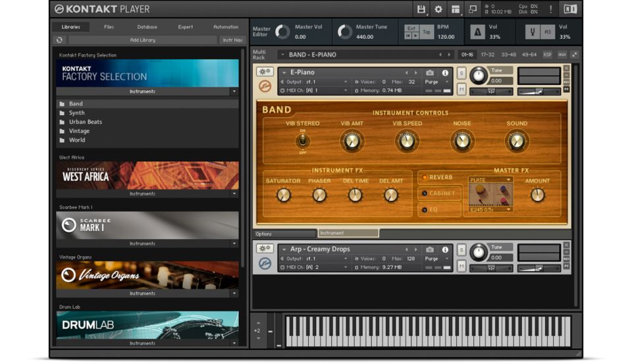Switch to the Files tab
This screenshot has width=632, height=364.
(109, 27)
